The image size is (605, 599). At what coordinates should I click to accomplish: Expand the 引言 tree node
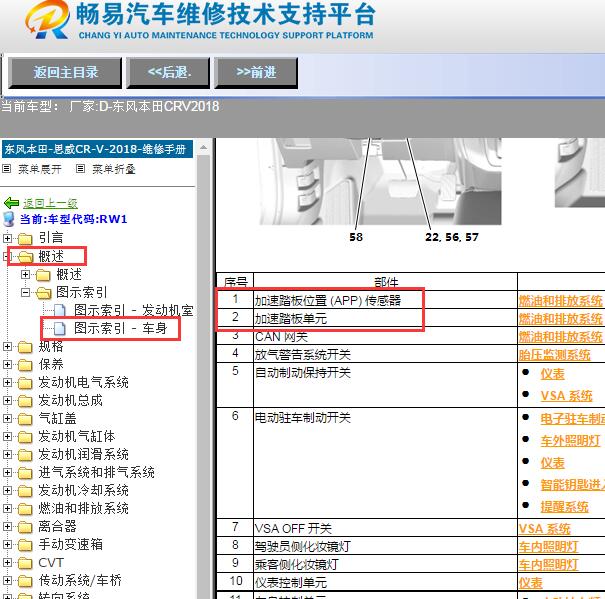[x=7, y=238]
